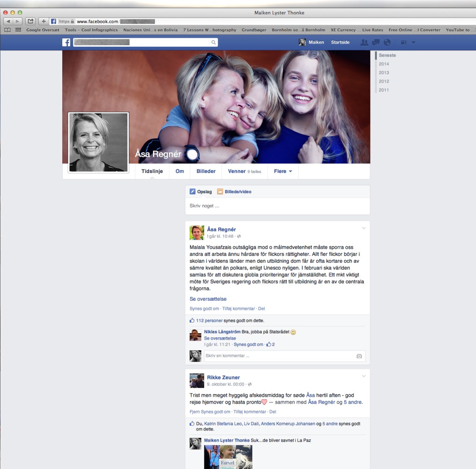The image size is (476, 469).
Task: Like Åsa Regnér's Malala post
Action: (204, 308)
